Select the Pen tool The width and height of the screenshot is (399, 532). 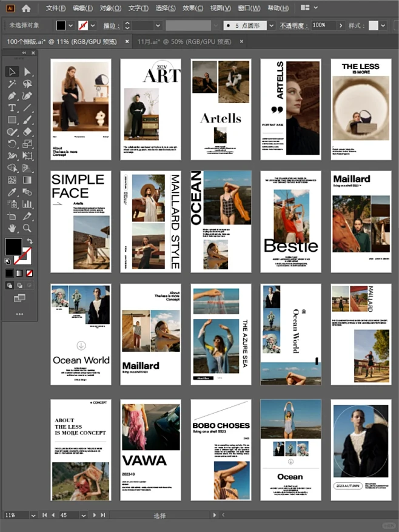[x=12, y=96]
